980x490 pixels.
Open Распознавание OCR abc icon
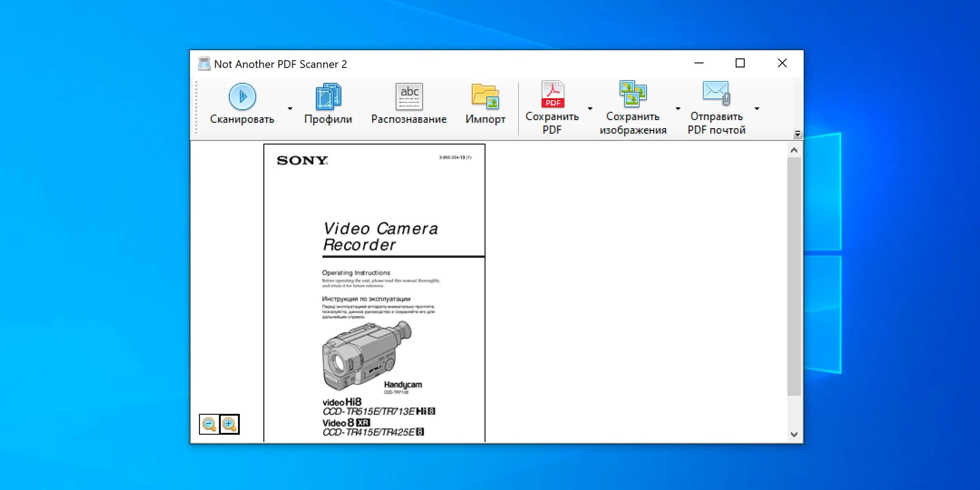coord(409,96)
